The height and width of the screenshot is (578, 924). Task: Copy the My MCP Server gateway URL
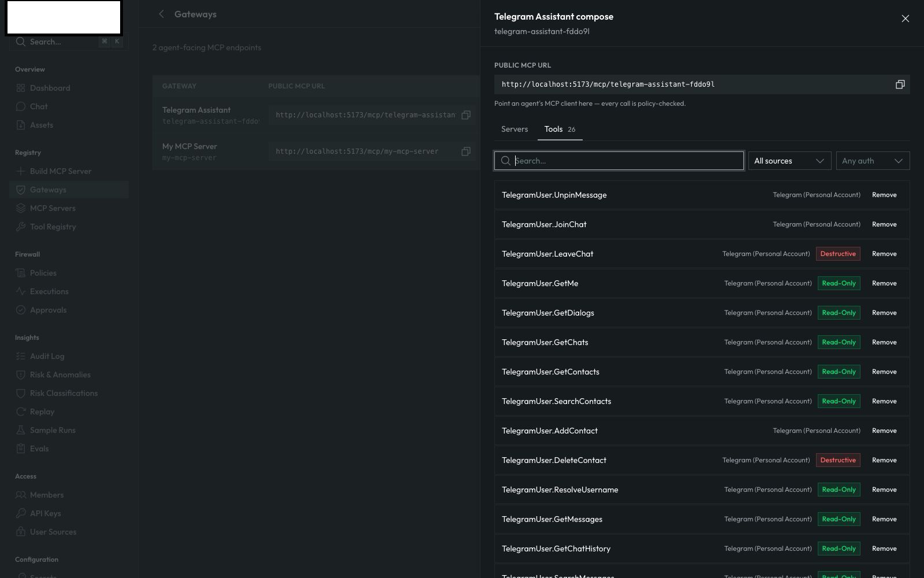tap(466, 151)
